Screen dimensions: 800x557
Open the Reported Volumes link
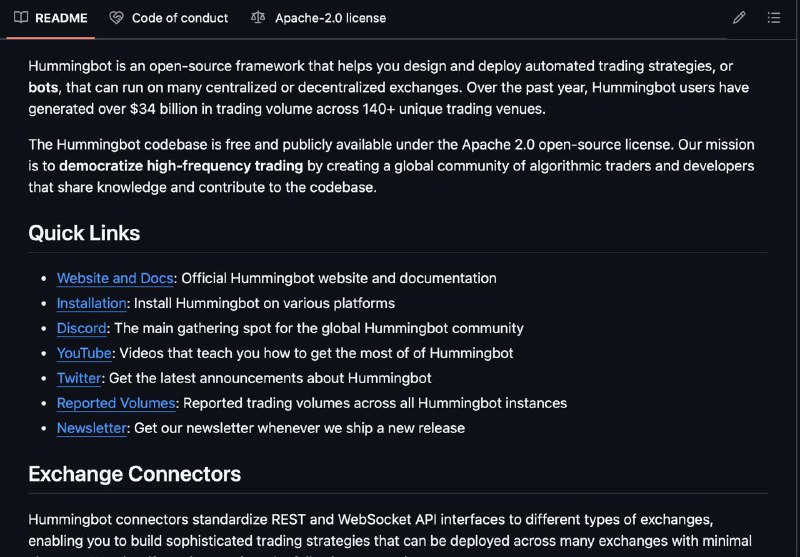pyautogui.click(x=116, y=403)
